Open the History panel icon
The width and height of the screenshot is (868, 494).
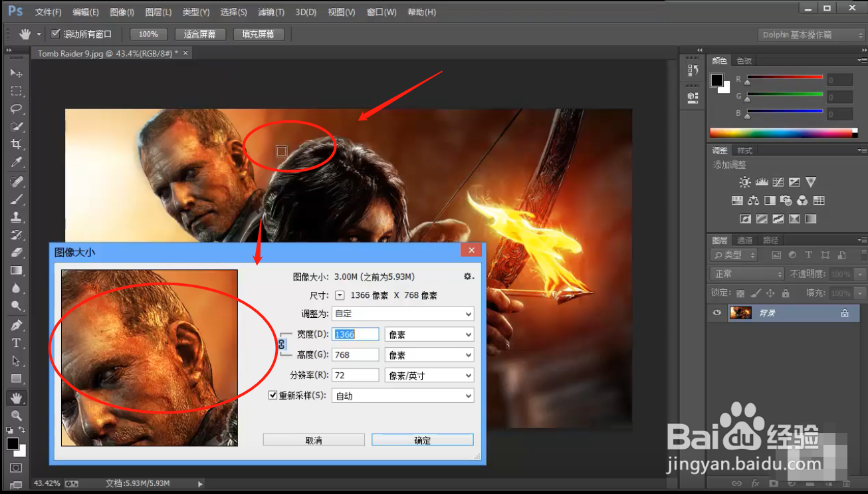coord(692,70)
